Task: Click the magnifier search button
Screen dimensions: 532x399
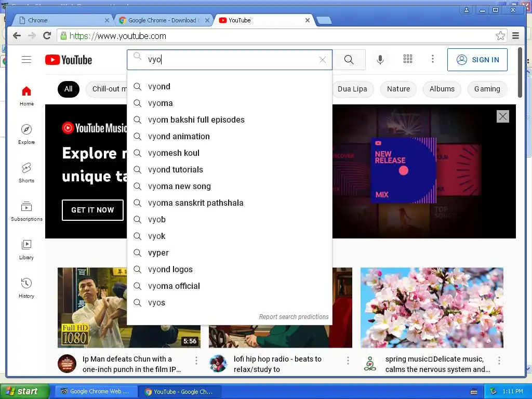Action: tap(349, 60)
